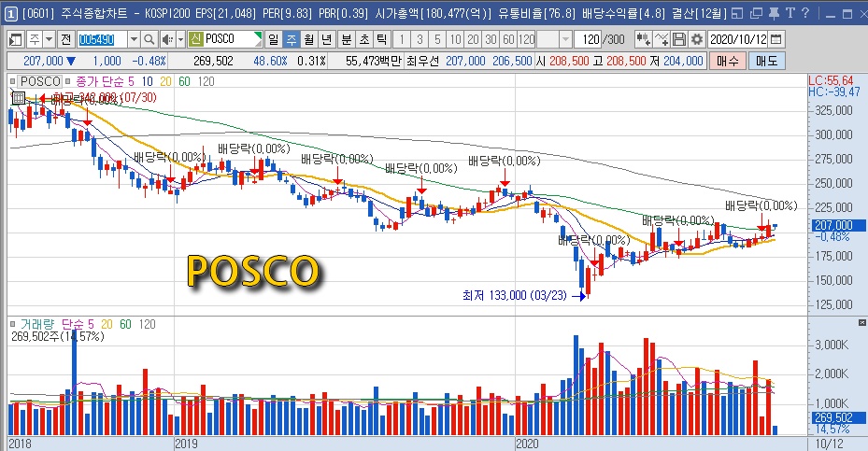
Task: Click the 최우선 quote label
Action: point(422,61)
